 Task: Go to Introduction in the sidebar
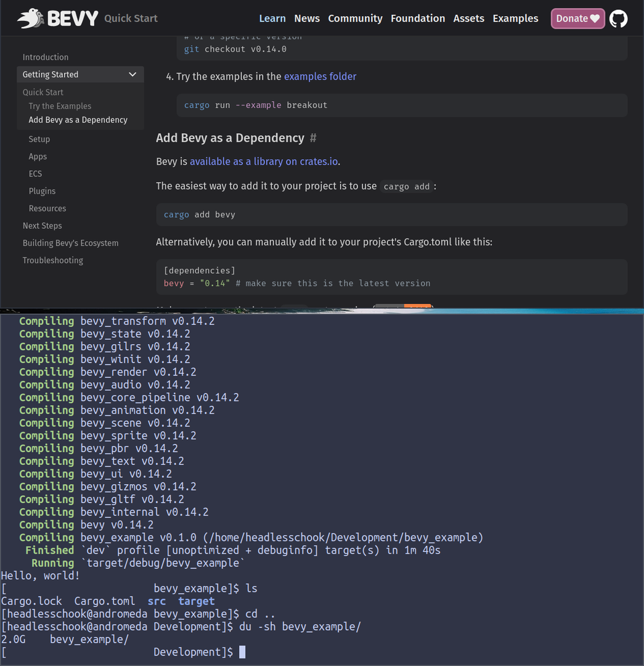click(x=46, y=57)
